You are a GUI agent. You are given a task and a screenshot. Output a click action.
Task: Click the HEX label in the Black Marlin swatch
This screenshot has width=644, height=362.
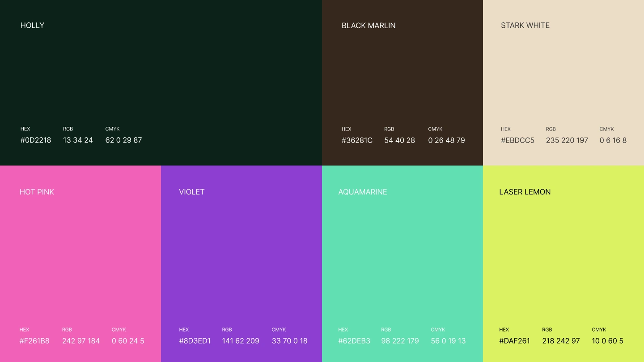347,129
